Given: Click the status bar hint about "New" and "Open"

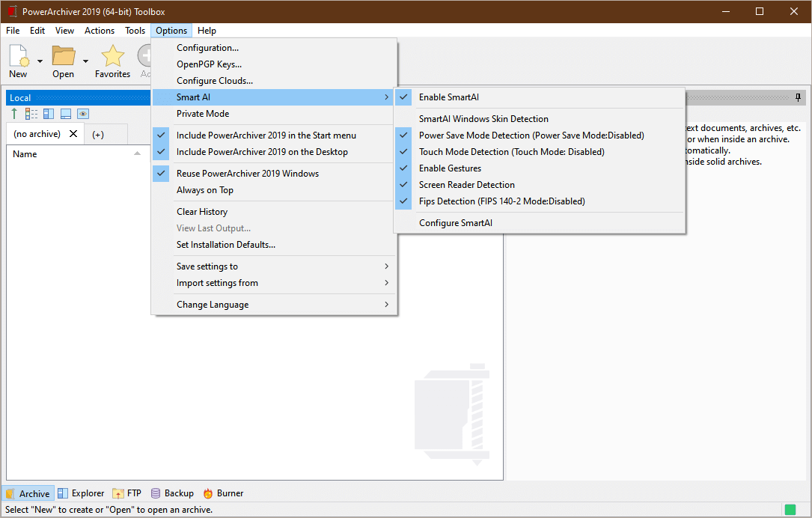Looking at the screenshot, I should point(109,510).
